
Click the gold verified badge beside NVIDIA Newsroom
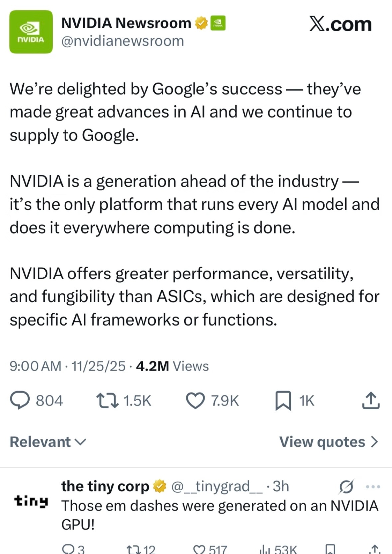pos(201,23)
